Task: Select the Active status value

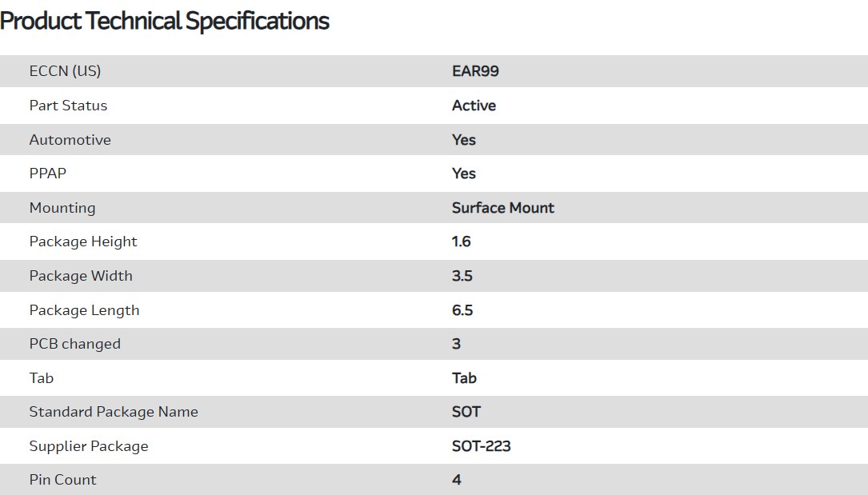Action: coord(474,106)
